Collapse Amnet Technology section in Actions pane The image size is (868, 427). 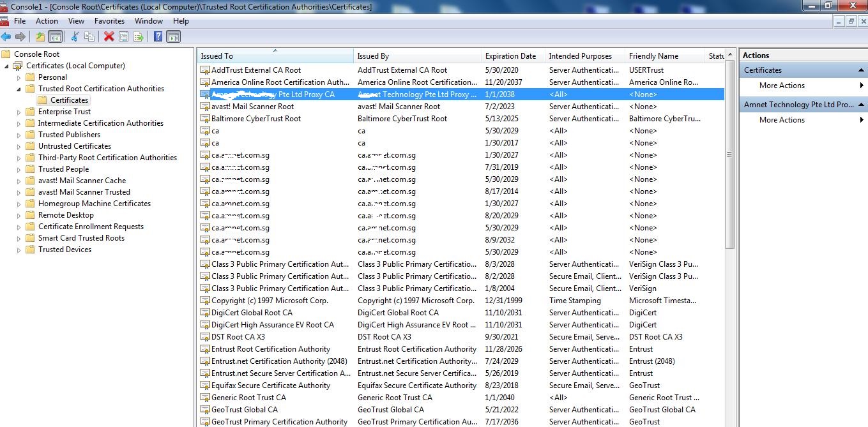coord(861,105)
